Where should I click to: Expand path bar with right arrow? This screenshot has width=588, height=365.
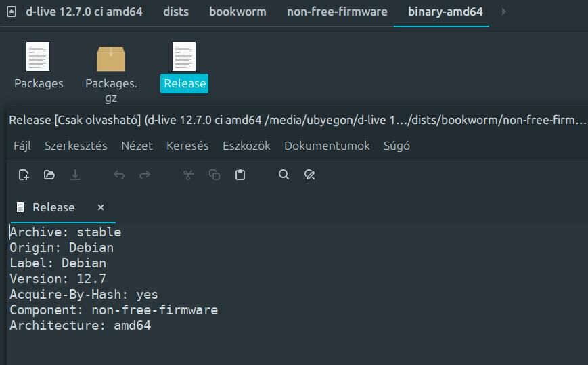point(503,12)
